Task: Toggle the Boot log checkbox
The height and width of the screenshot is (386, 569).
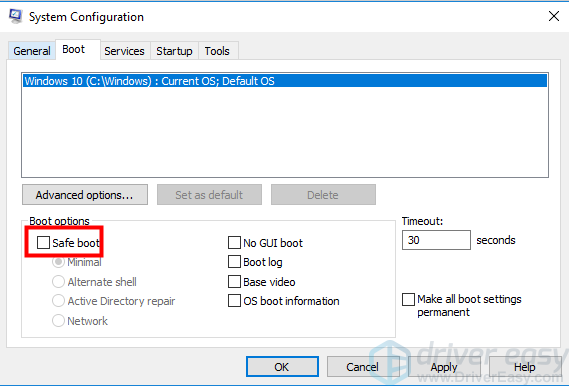Action: [x=234, y=262]
